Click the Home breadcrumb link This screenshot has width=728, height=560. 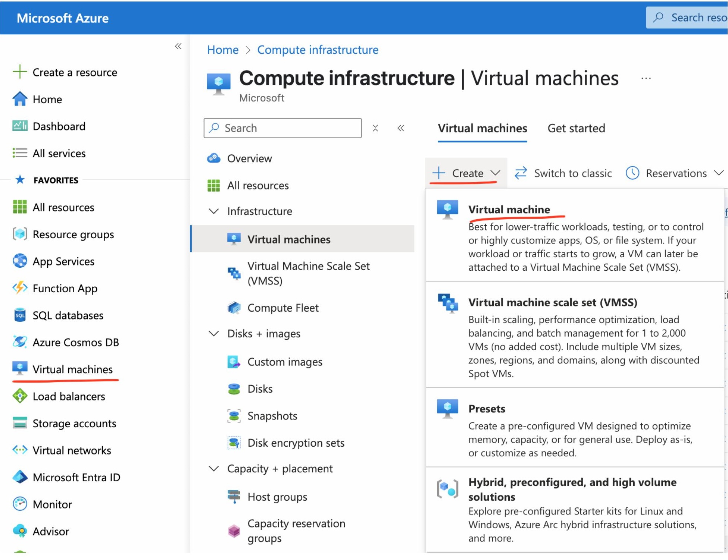pyautogui.click(x=223, y=50)
